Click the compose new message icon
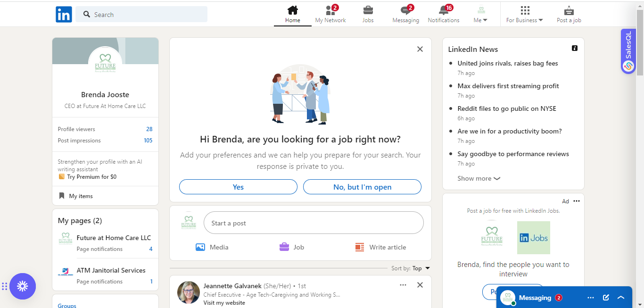This screenshot has height=308, width=644. [x=606, y=298]
